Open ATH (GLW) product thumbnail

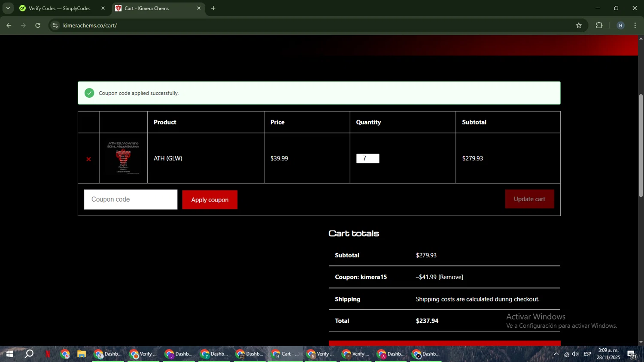click(x=123, y=158)
